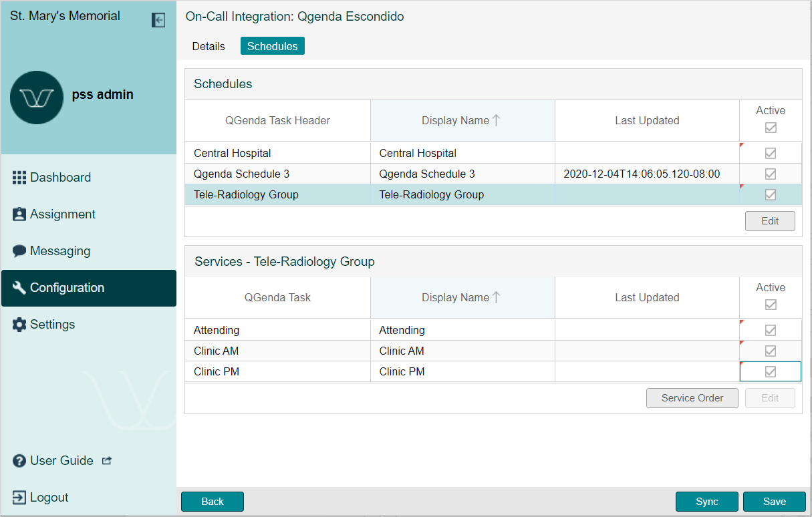Viewport: 812px width, 517px height.
Task: Select the Schedules tab
Action: click(272, 46)
